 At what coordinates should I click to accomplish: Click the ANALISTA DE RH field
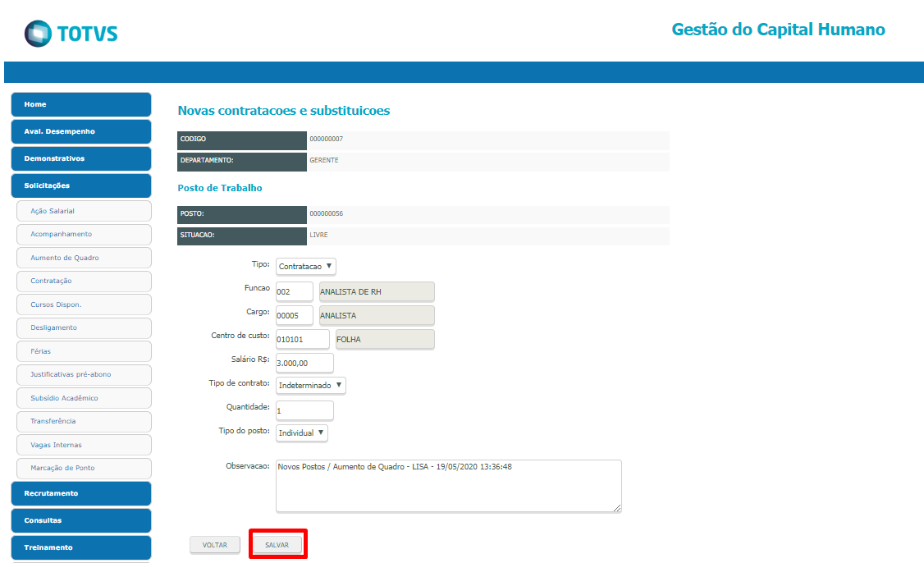click(x=377, y=292)
